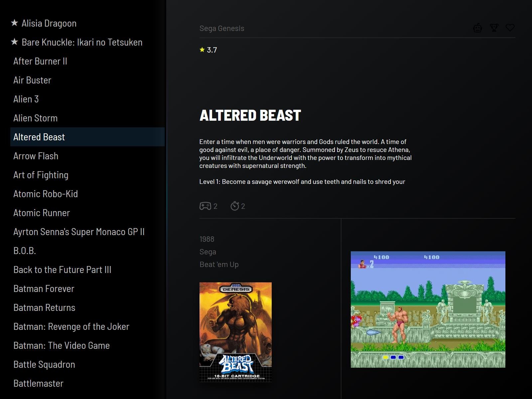
Task: Click the 1988 release year
Action: click(207, 239)
